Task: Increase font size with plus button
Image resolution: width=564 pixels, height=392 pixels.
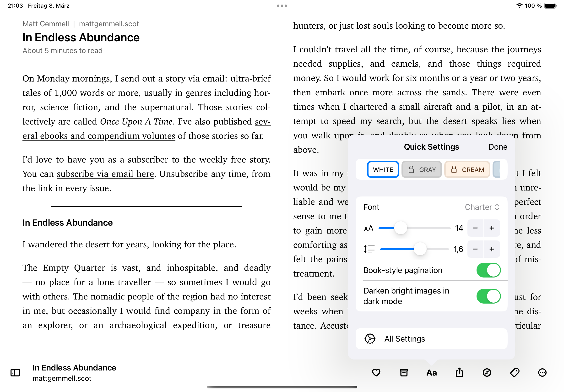Action: pyautogui.click(x=492, y=228)
